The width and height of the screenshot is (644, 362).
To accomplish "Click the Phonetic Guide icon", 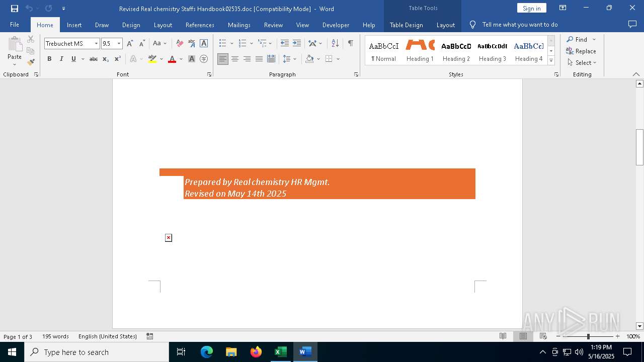I will point(192,43).
